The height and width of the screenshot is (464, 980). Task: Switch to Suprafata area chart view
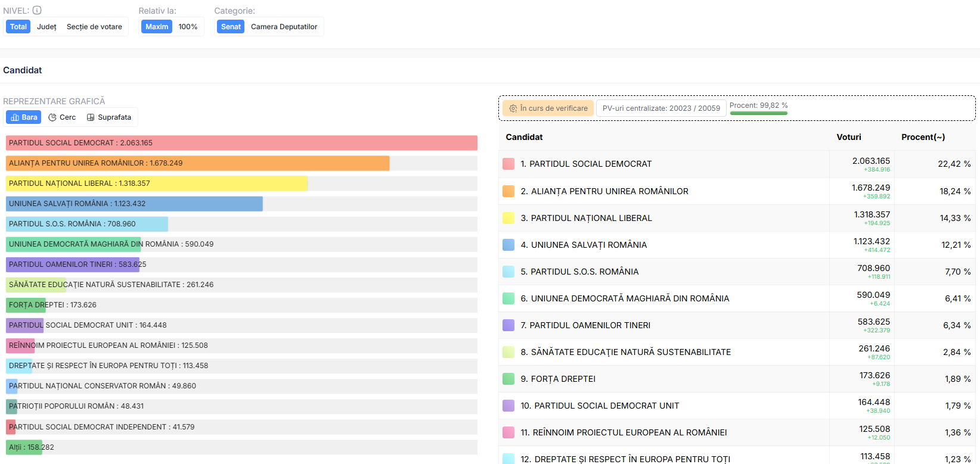click(109, 117)
